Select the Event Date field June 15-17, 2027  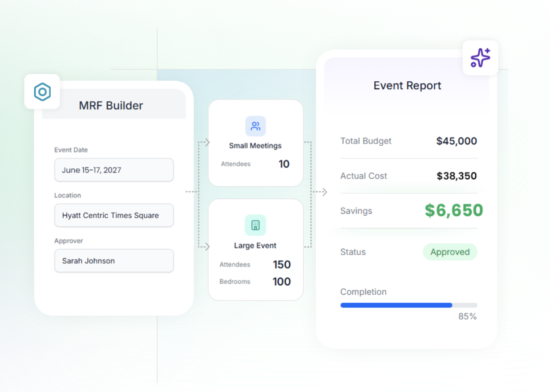coord(114,170)
